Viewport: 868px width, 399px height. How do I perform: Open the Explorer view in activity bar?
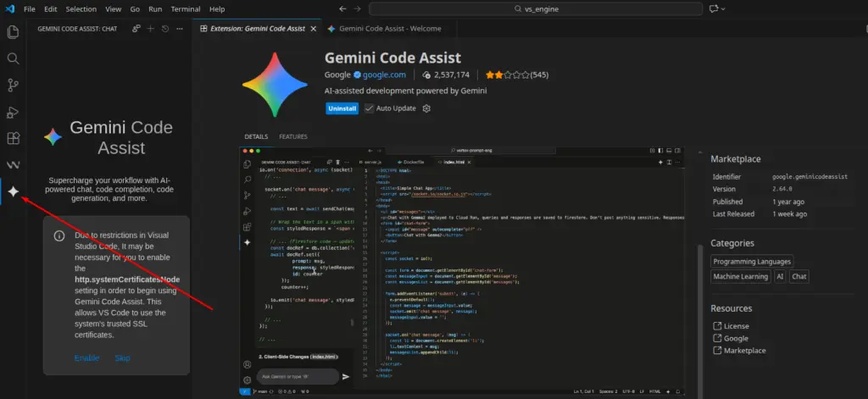(x=13, y=32)
